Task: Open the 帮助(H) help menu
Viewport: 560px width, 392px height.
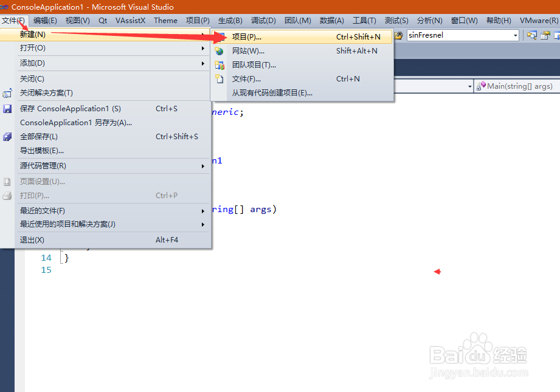Action: (499, 20)
